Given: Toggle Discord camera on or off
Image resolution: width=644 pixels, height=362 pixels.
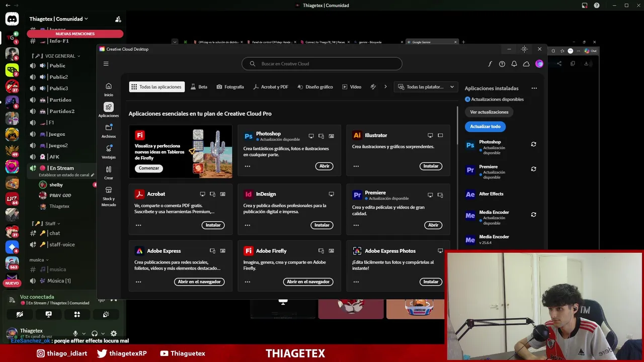Looking at the screenshot, I should click(20, 314).
